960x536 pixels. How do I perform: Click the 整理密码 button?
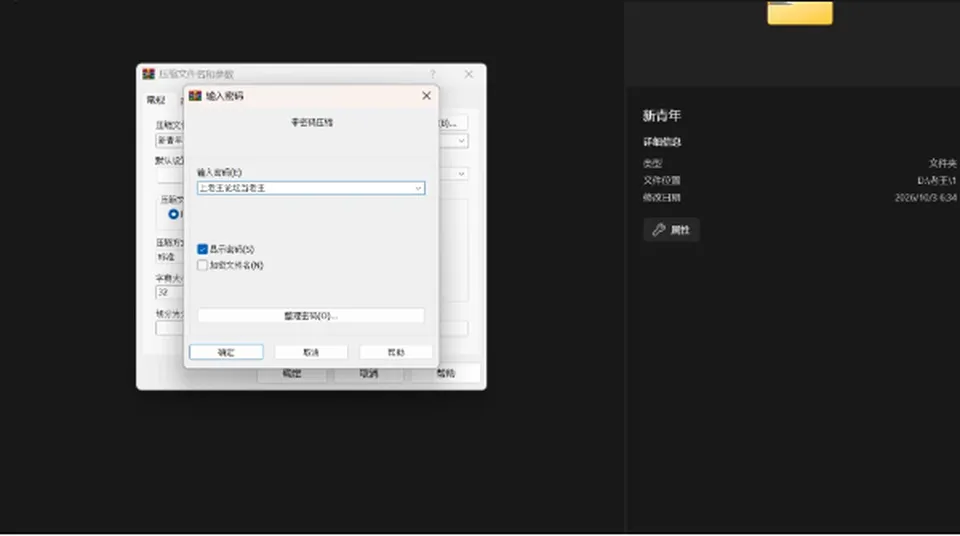[311, 315]
